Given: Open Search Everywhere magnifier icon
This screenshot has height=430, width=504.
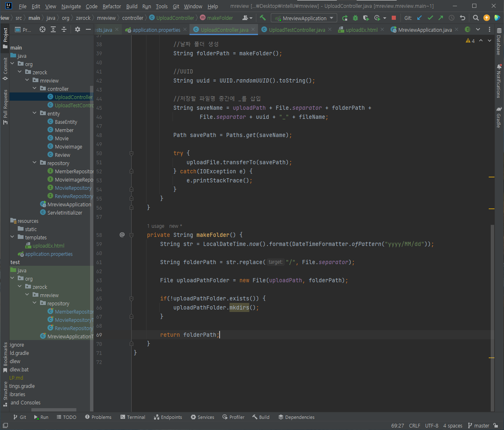Looking at the screenshot, I should 476,18.
